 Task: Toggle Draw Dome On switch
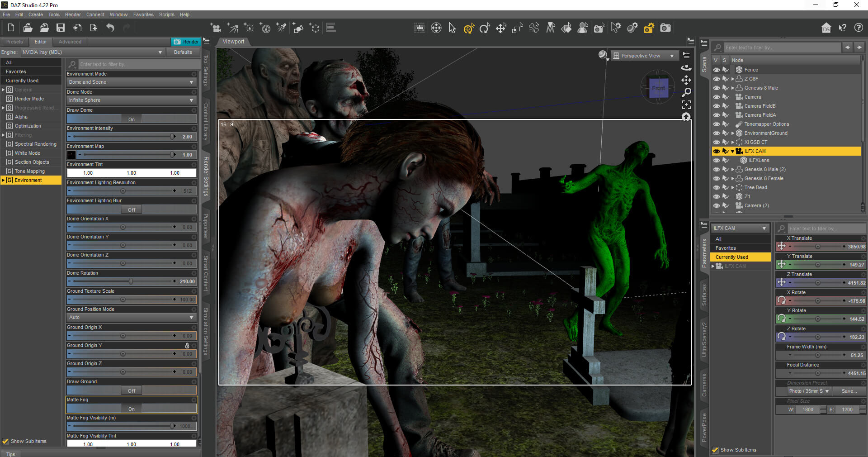132,119
